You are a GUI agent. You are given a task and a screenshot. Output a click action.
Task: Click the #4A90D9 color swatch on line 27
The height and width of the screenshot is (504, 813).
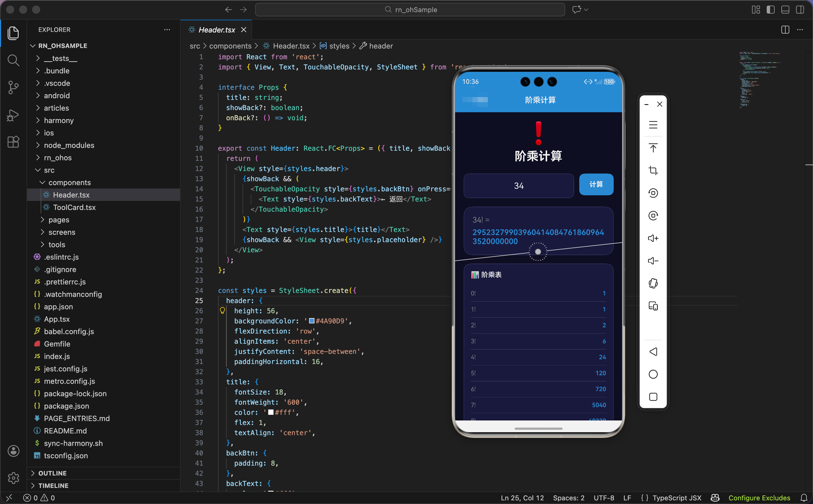(312, 321)
